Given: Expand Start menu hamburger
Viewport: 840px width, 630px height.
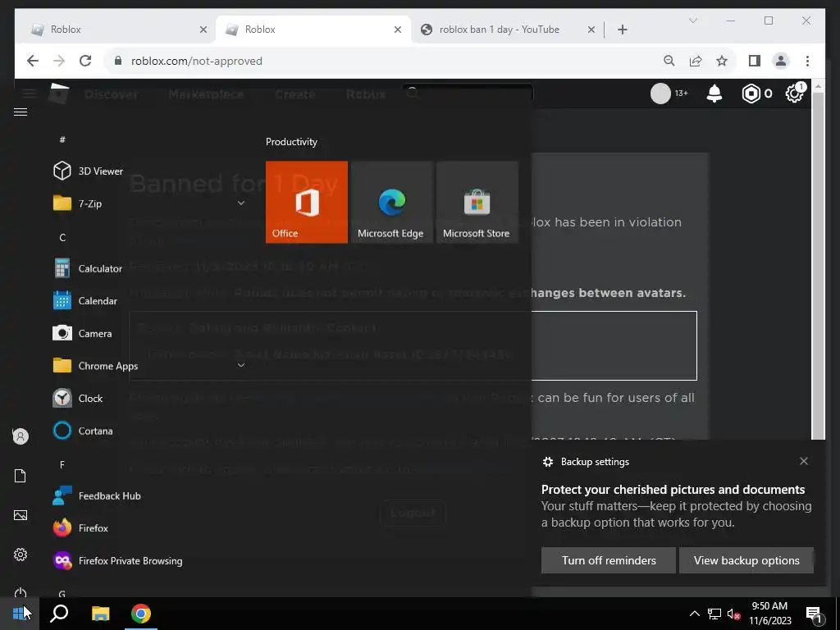Looking at the screenshot, I should [21, 112].
